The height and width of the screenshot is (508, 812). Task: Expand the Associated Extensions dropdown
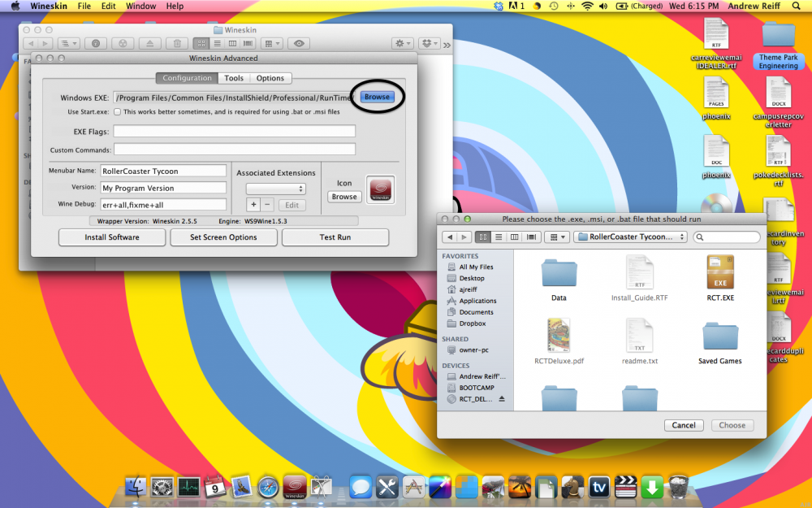[276, 189]
